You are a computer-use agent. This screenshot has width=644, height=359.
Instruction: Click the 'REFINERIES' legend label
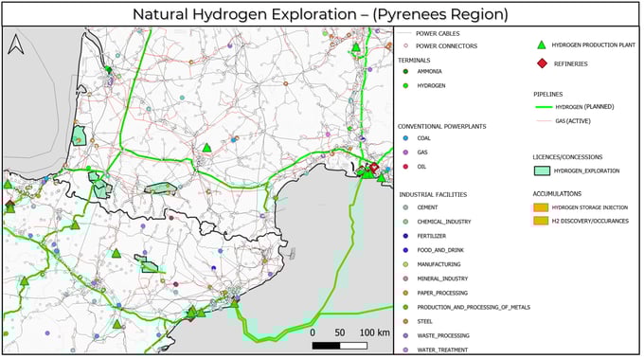[x=570, y=64]
